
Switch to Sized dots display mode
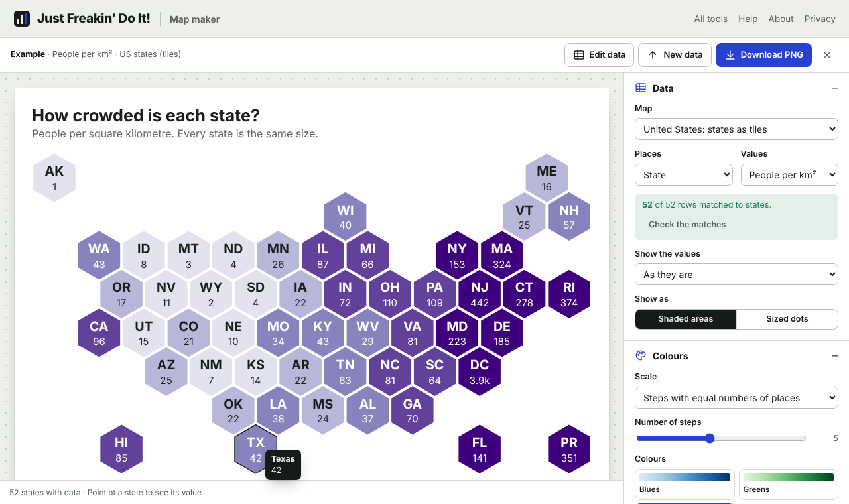[x=787, y=319]
